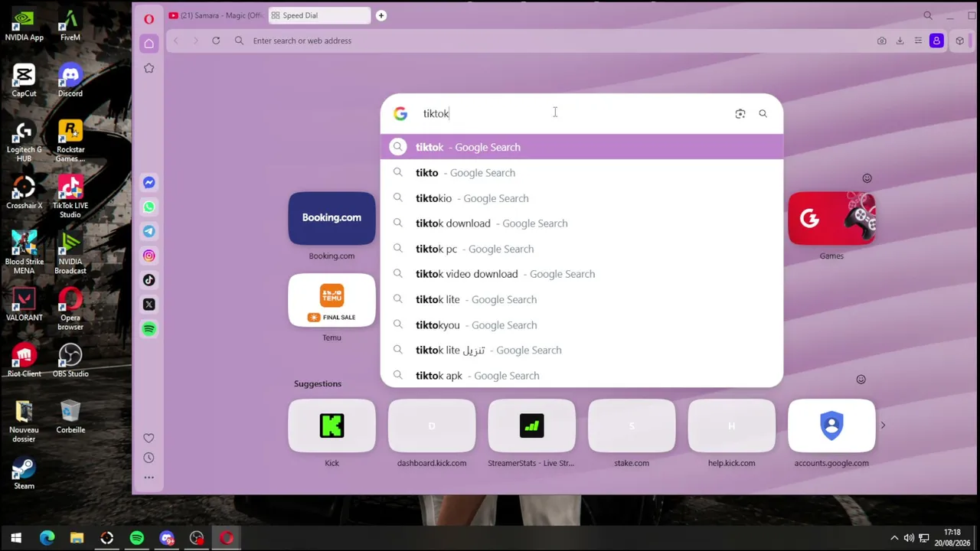Image resolution: width=980 pixels, height=551 pixels.
Task: Open TikTok in the Opera sidebar
Action: [x=149, y=280]
